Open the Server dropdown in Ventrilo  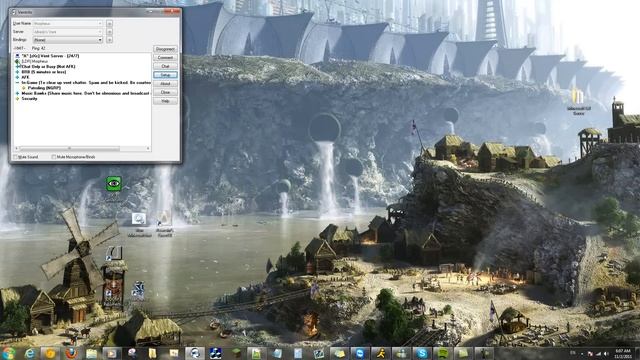(67, 31)
